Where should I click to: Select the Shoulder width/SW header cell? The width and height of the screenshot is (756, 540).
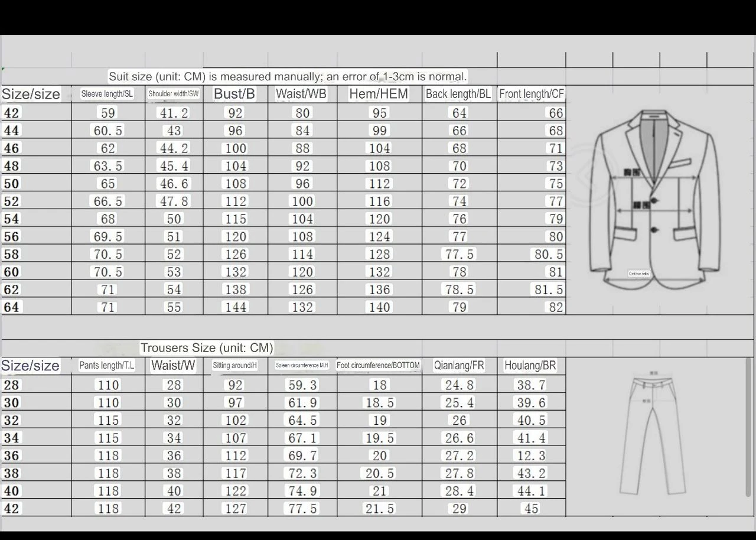tap(174, 94)
